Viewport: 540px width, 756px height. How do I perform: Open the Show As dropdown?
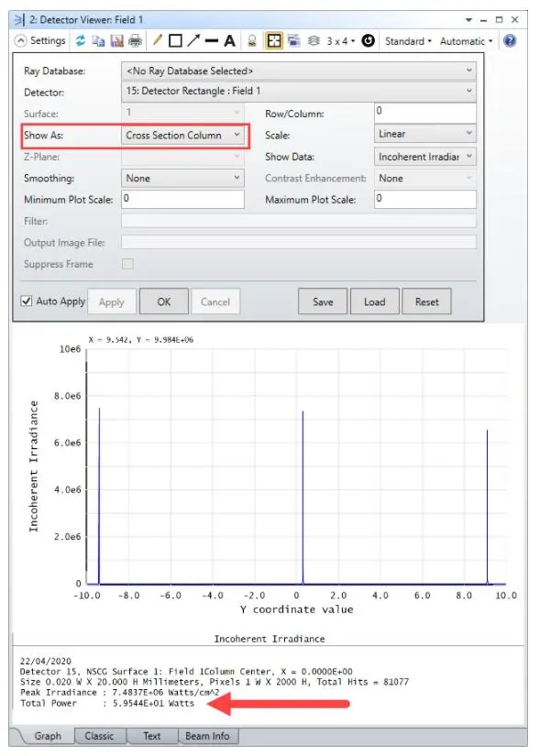point(182,136)
